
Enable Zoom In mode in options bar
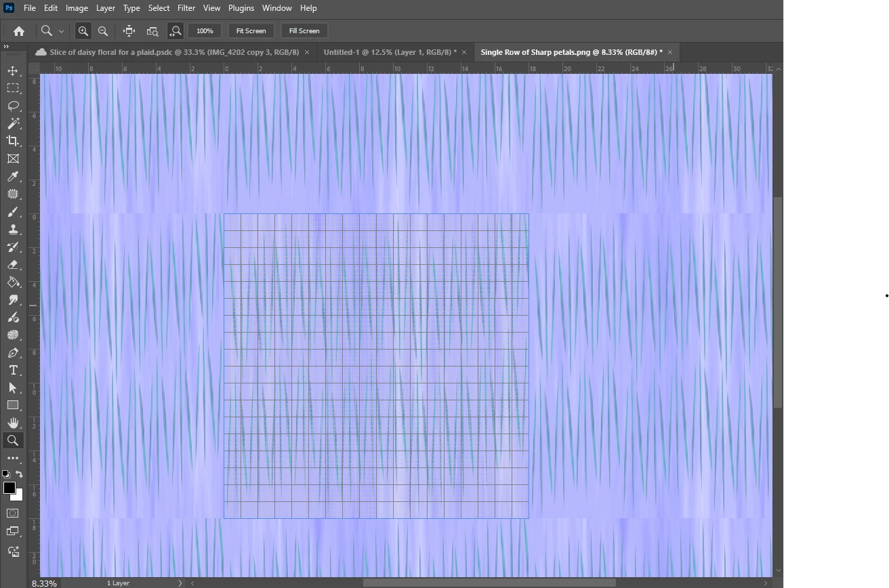pos(83,30)
